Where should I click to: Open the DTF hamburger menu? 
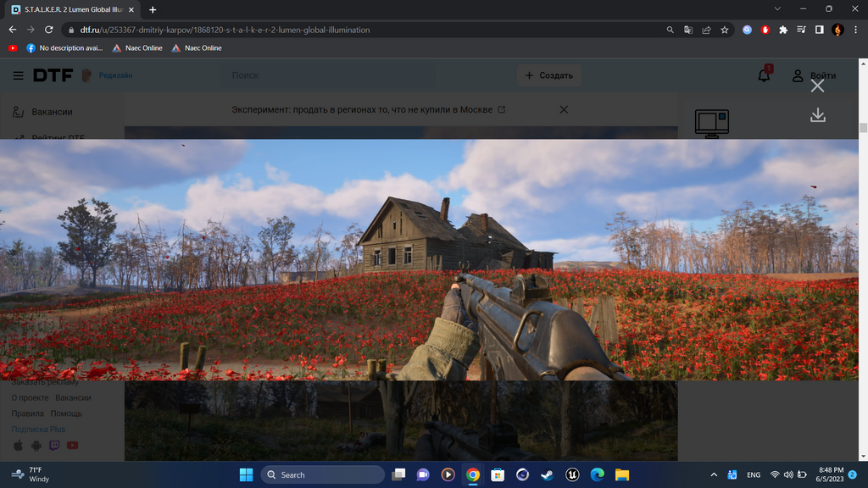pos(19,75)
